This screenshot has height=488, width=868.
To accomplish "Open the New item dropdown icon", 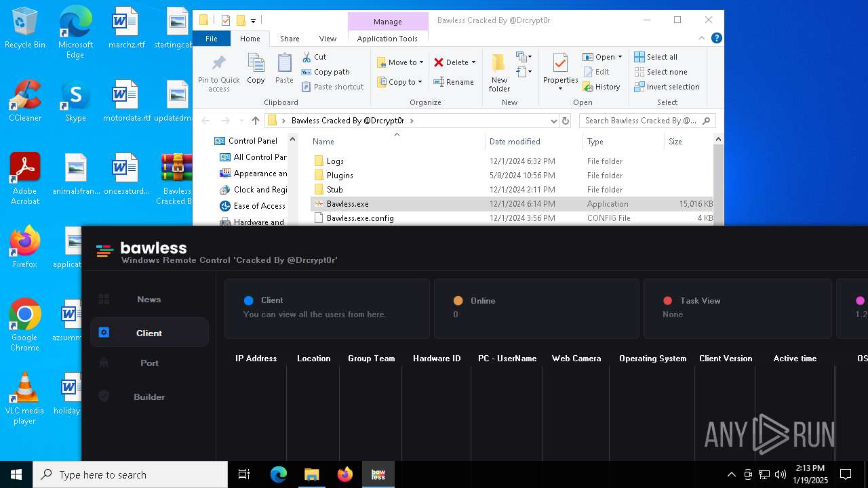I will [x=524, y=57].
